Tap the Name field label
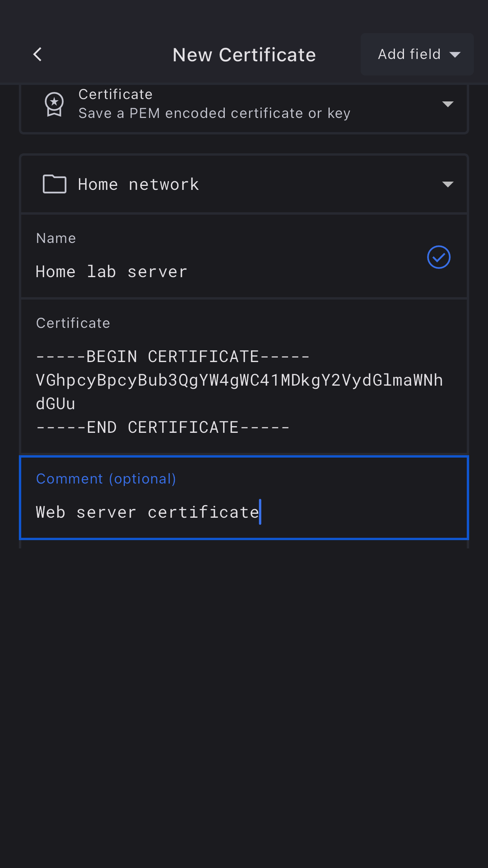Image resolution: width=488 pixels, height=868 pixels. click(56, 238)
